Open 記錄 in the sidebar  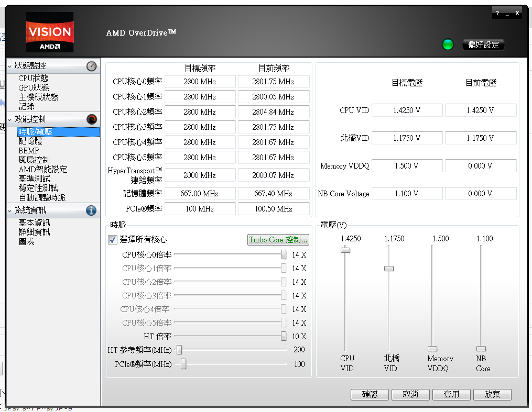pyautogui.click(x=26, y=106)
